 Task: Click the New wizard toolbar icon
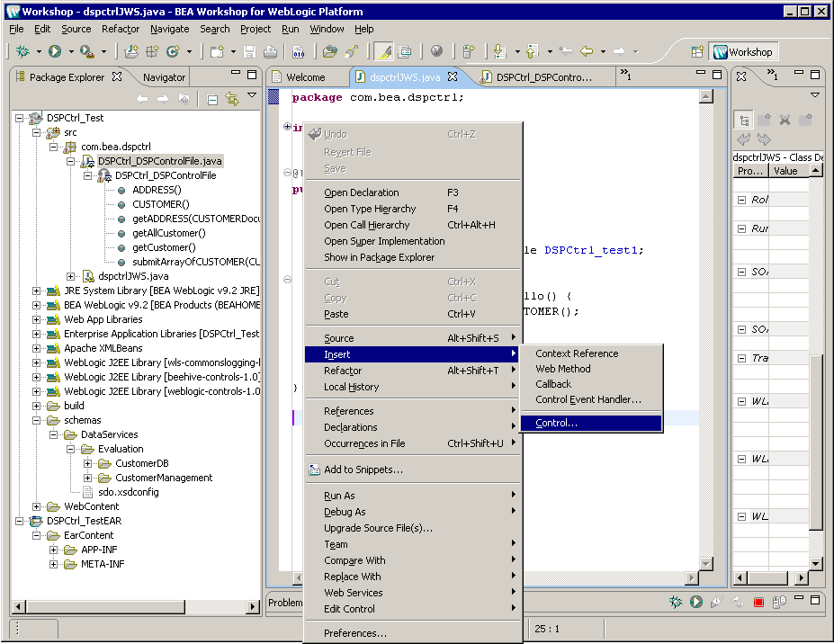coord(217,51)
